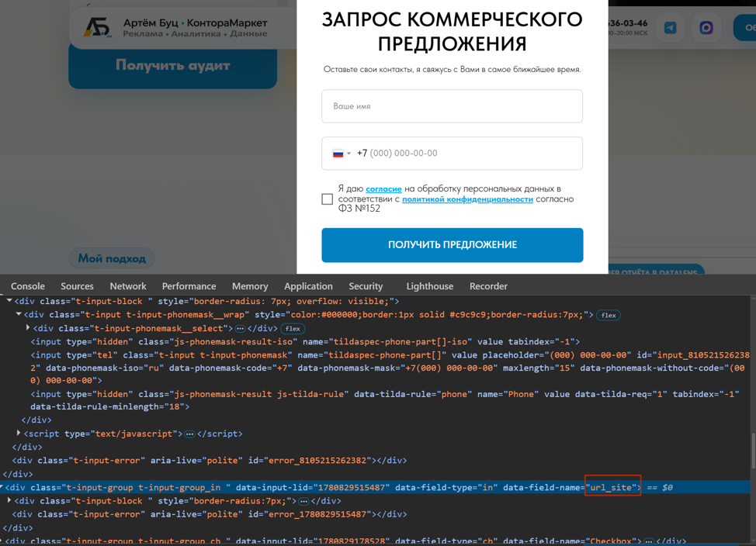Viewport: 756px width, 546px height.
Task: Click the «Мой подход» button
Action: pos(112,258)
